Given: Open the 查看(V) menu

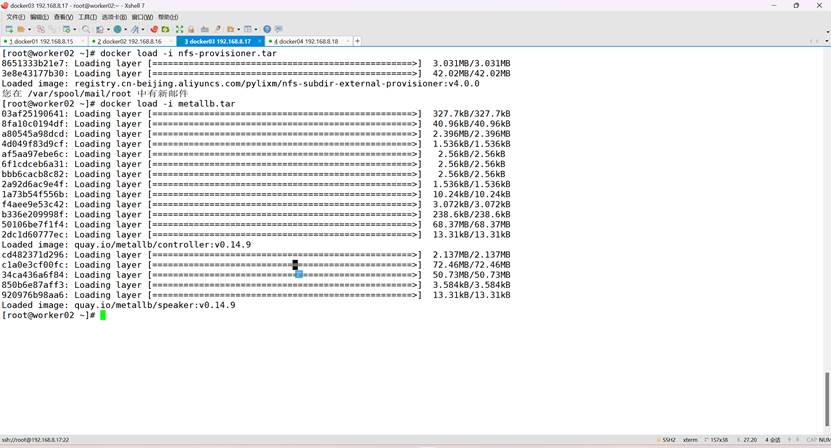Looking at the screenshot, I should click(63, 17).
